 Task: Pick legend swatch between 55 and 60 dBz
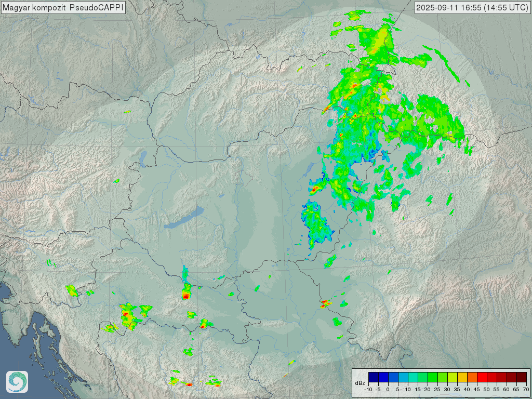[x=502, y=377]
